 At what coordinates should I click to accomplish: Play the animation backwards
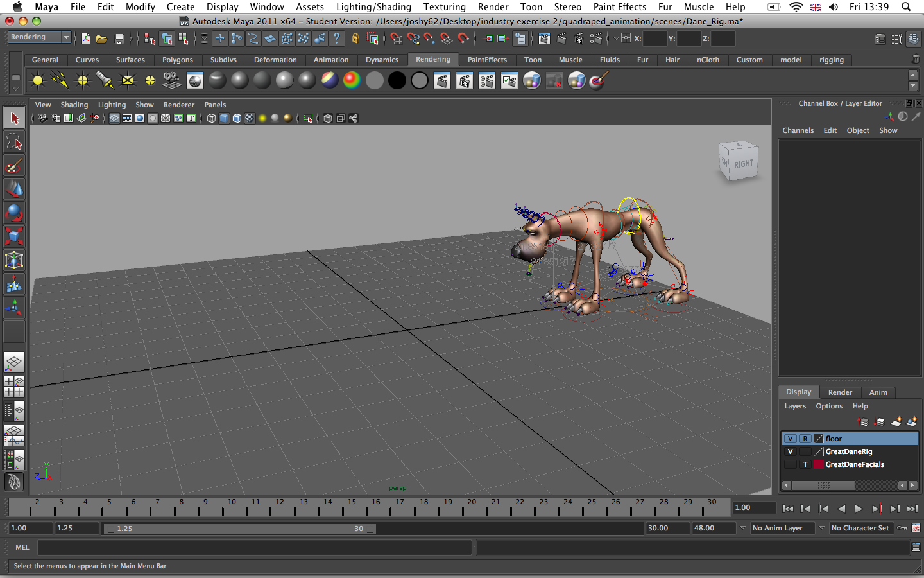point(841,509)
